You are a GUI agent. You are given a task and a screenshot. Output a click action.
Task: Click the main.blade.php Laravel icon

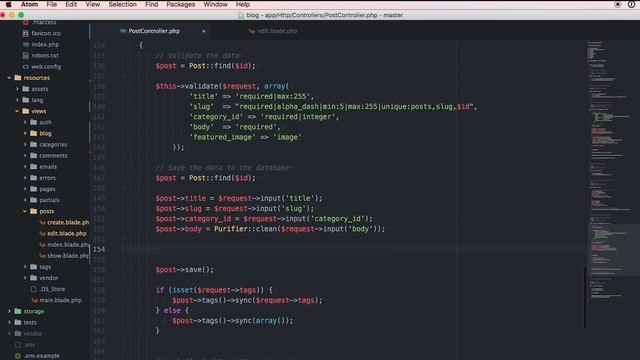[34, 300]
